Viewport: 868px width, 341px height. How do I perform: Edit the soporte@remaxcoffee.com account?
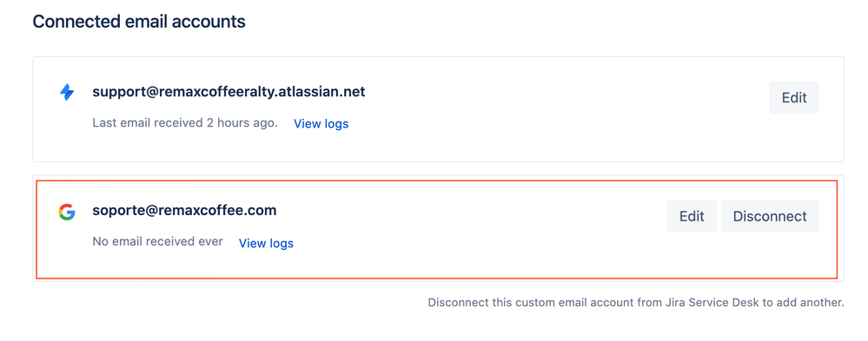[692, 216]
